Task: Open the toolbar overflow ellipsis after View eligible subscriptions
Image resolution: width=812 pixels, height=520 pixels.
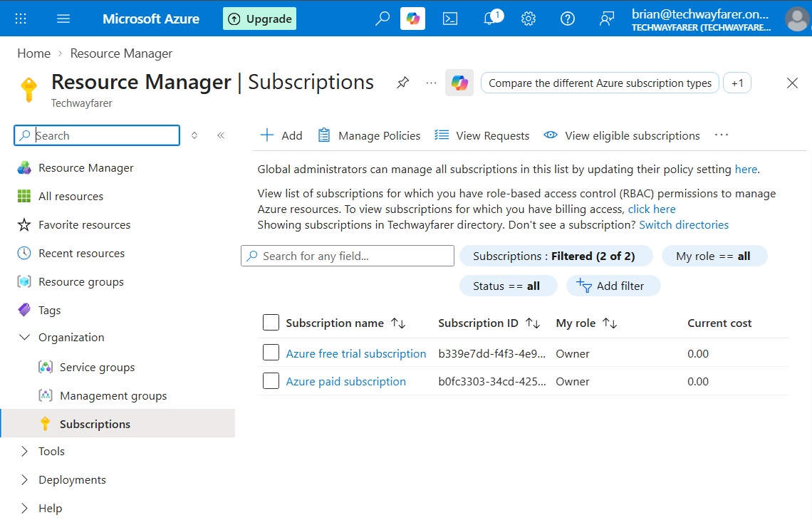Action: pos(722,135)
